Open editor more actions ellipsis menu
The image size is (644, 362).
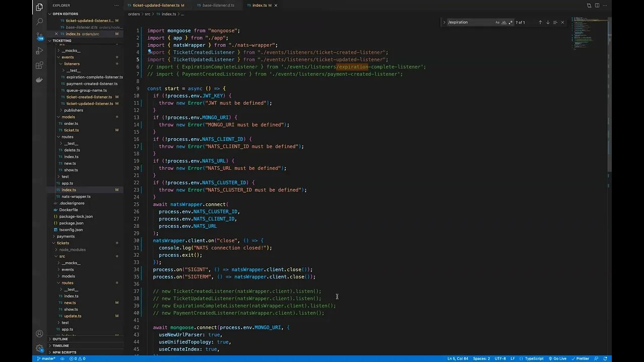click(606, 5)
